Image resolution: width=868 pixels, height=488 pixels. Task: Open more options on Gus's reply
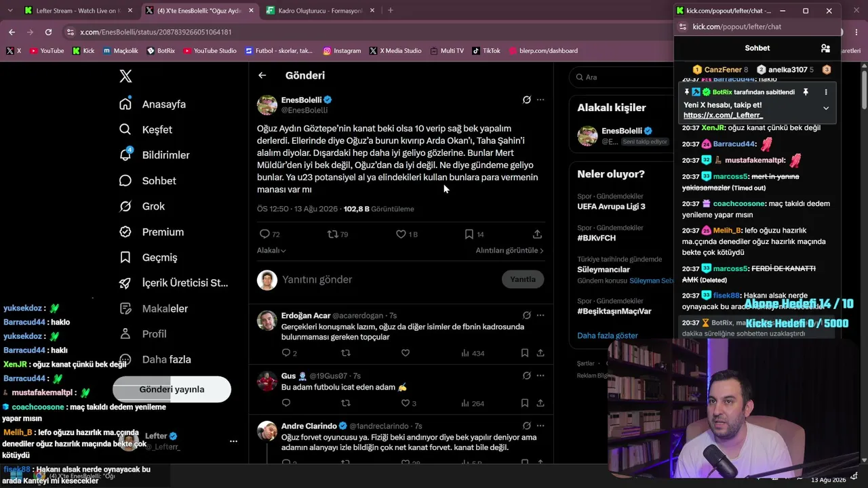(540, 375)
